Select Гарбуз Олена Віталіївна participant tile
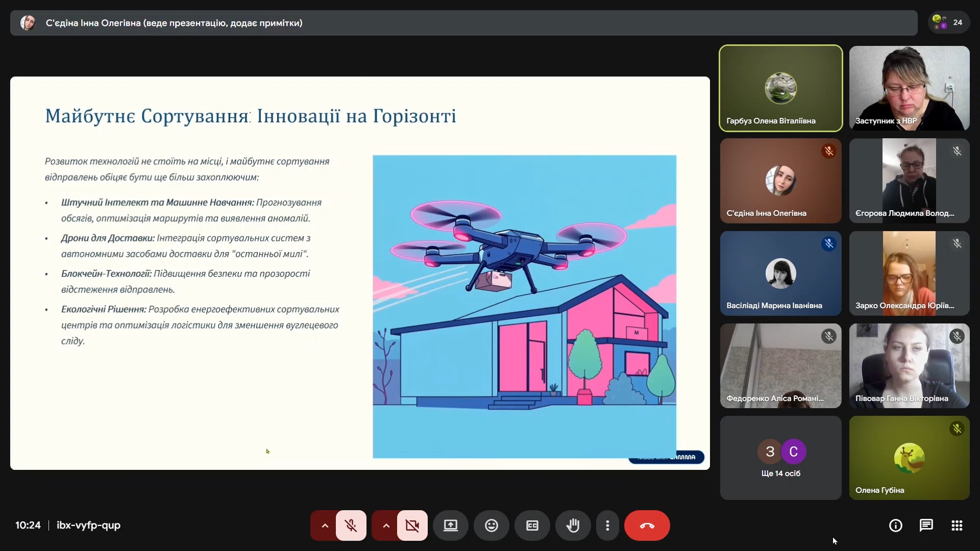Viewport: 980px width, 551px height. pos(780,88)
